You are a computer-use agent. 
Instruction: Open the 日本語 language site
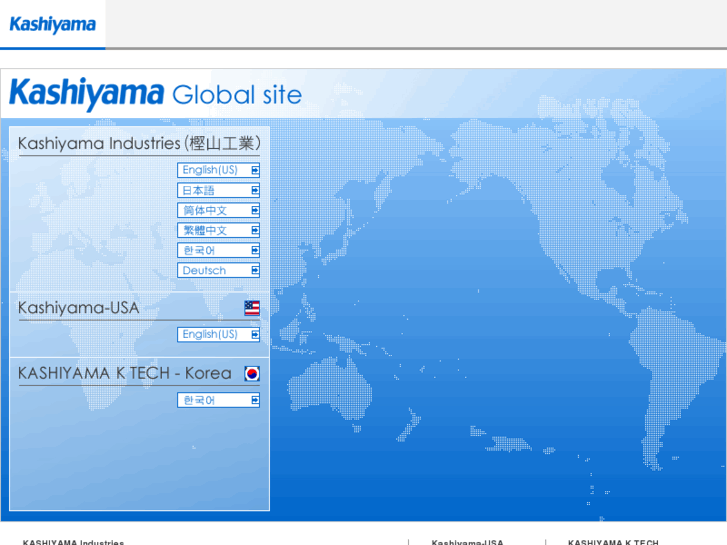click(x=218, y=190)
